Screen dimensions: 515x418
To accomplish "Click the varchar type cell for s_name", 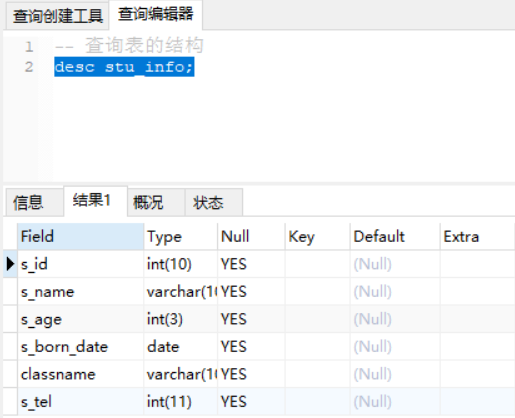I will pyautogui.click(x=181, y=292).
